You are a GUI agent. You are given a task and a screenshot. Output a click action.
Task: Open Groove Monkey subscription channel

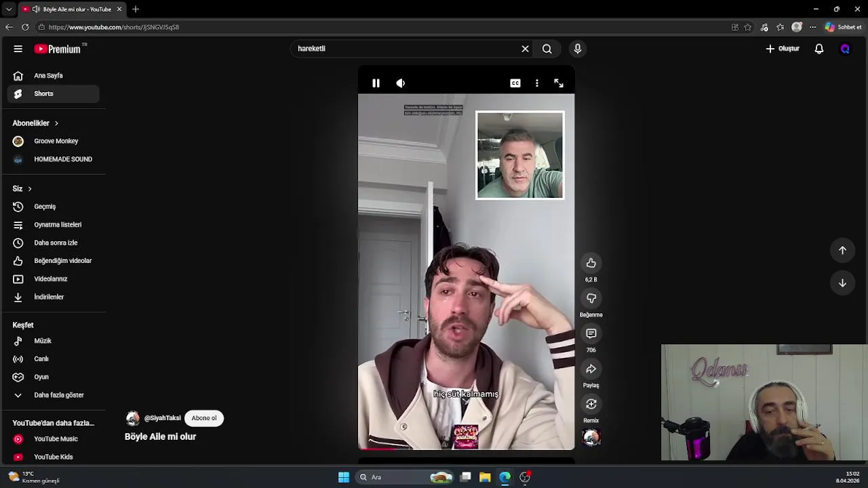pos(53,141)
